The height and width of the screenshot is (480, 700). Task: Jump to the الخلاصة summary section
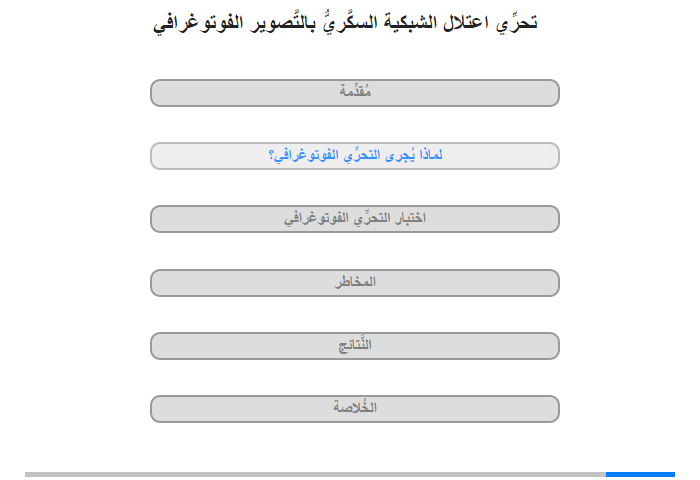point(354,409)
